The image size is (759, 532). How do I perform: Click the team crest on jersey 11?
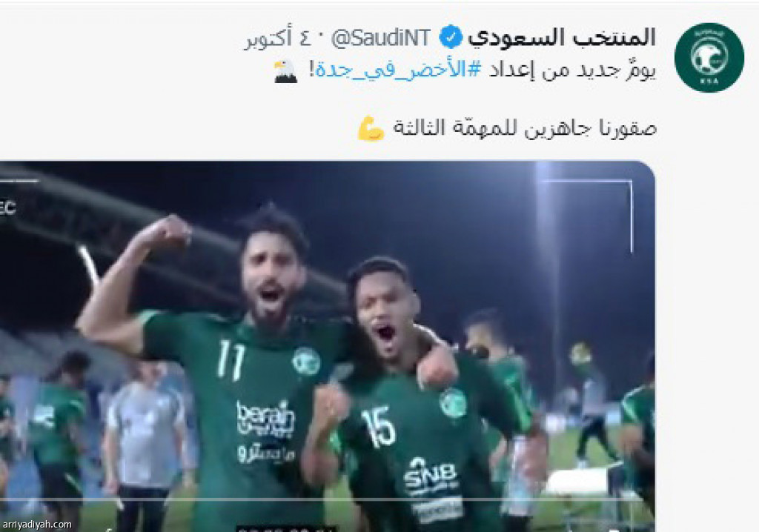(x=306, y=361)
